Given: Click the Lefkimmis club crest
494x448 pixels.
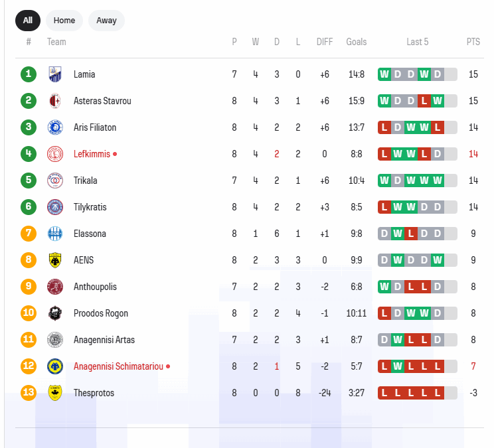Looking at the screenshot, I should [55, 154].
